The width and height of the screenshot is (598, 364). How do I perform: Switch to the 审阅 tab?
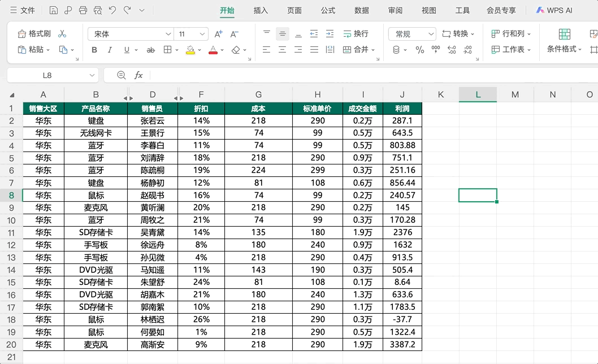coord(395,10)
